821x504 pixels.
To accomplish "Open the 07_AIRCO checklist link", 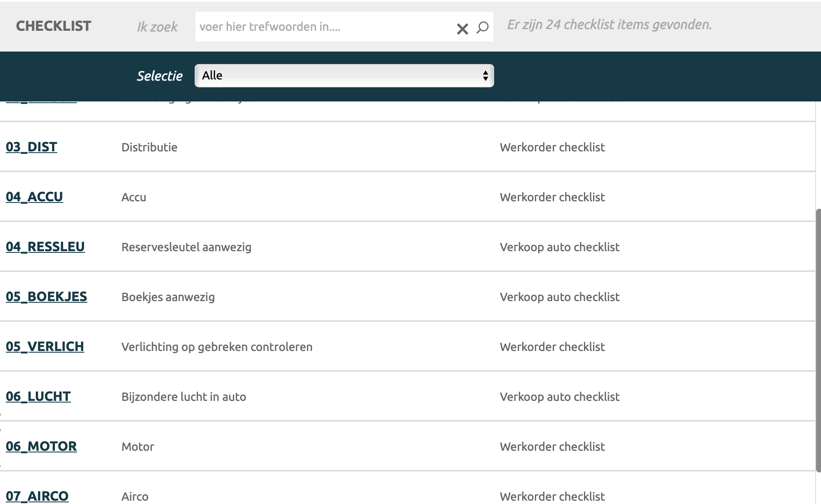I will coord(37,496).
